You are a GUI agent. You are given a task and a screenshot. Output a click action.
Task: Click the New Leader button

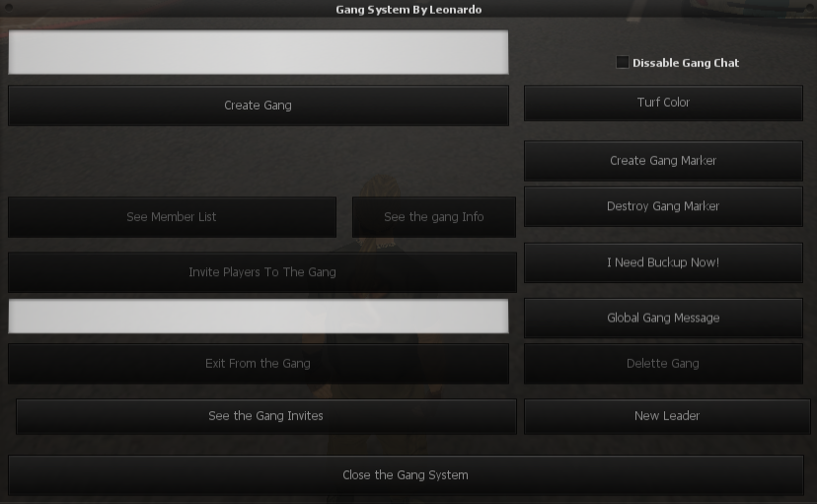coord(667,416)
